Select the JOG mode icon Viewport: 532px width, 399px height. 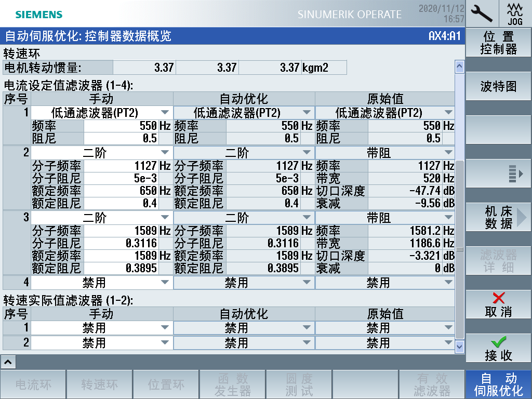515,14
